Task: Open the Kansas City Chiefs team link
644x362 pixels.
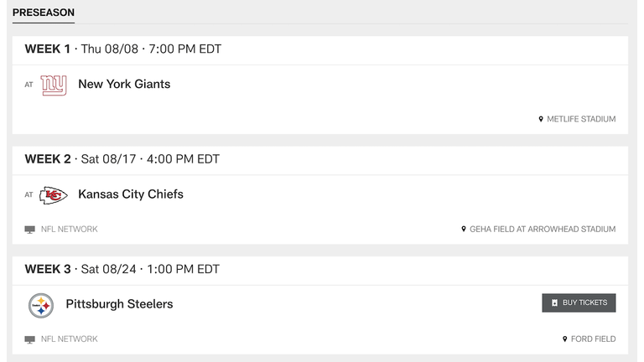Action: point(131,194)
